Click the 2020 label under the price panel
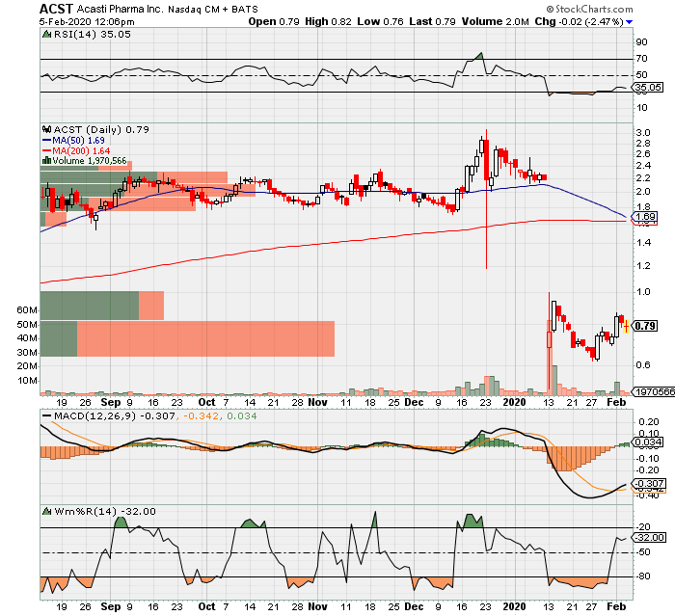This screenshot has width=675, height=616. click(514, 403)
